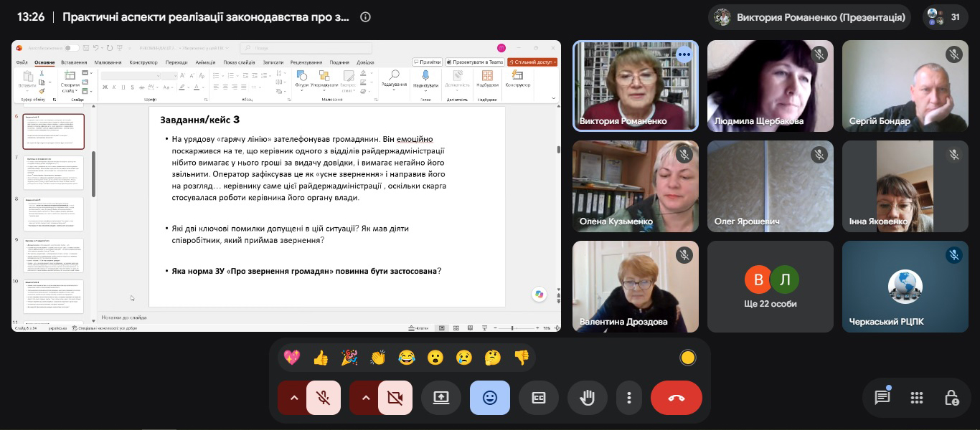The height and width of the screenshot is (430, 980).
Task: Open Вставлення tab in PowerPoint
Action: click(74, 62)
